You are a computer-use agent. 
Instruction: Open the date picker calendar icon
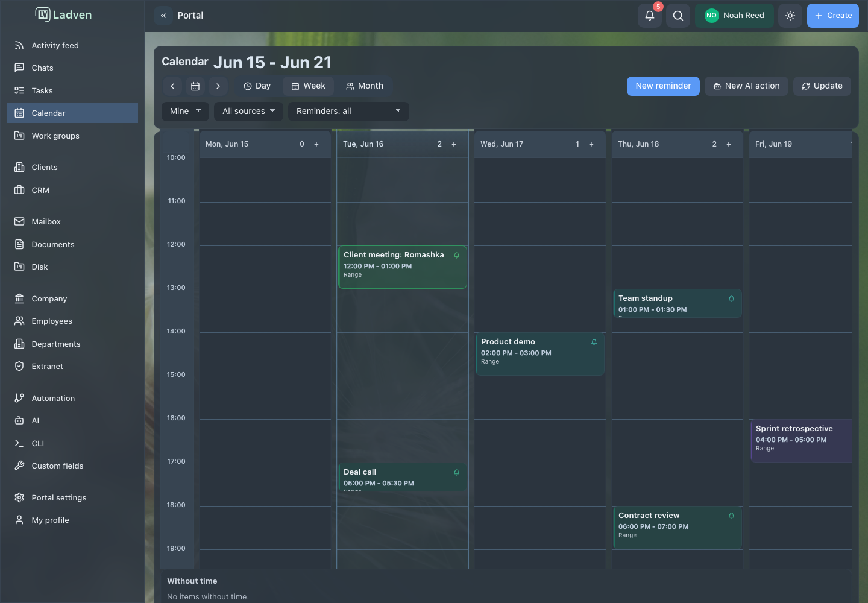[195, 86]
